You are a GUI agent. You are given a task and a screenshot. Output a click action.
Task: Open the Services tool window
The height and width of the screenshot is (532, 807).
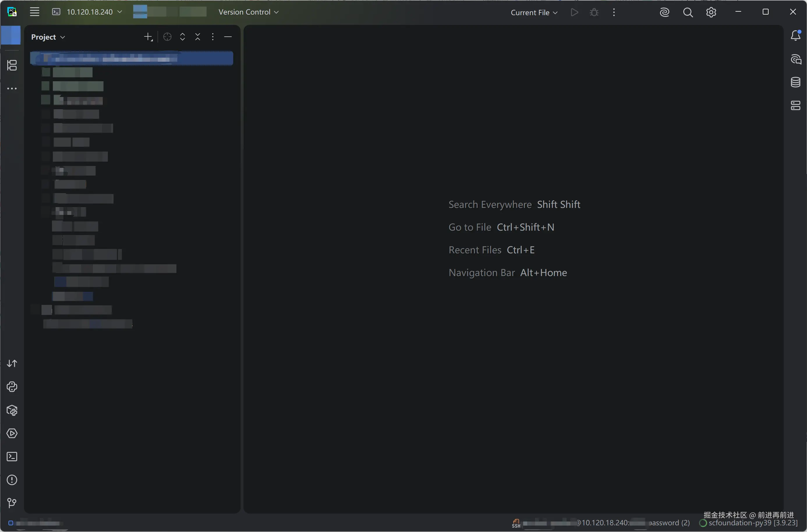[12, 433]
